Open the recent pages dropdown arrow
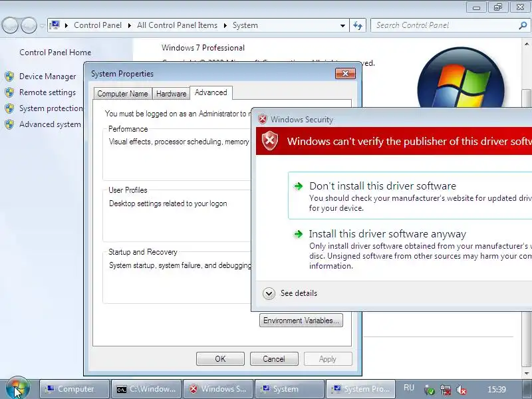 pyautogui.click(x=42, y=25)
